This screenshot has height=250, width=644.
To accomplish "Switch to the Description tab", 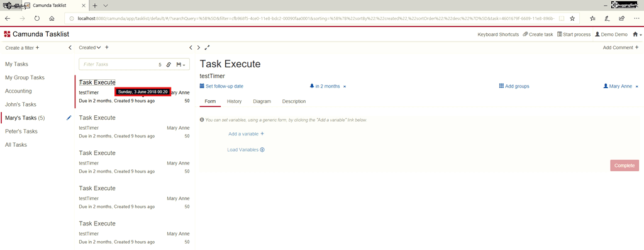I will point(294,101).
